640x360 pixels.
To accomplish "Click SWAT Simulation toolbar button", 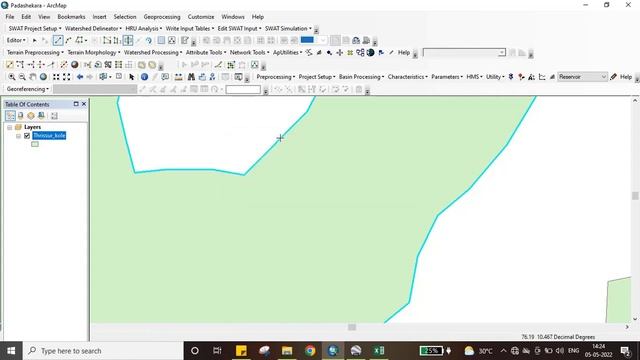I will (x=288, y=29).
